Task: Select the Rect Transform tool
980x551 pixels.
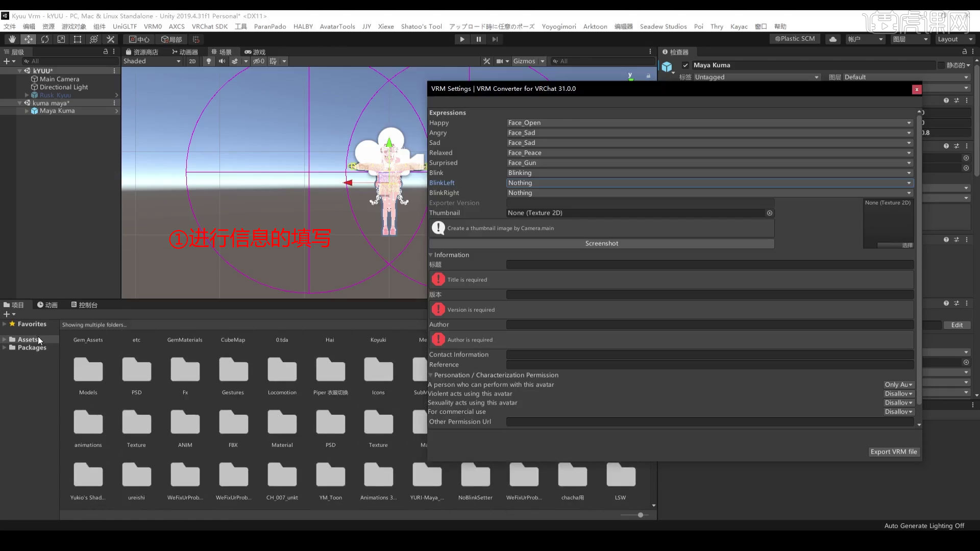Action: point(77,39)
